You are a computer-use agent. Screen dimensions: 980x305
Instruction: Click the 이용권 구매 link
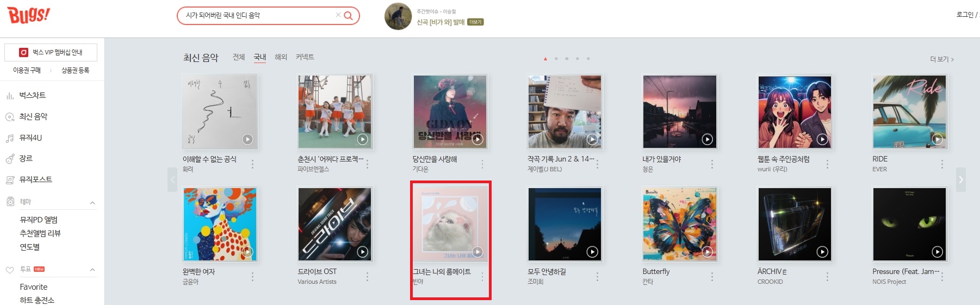pos(27,70)
